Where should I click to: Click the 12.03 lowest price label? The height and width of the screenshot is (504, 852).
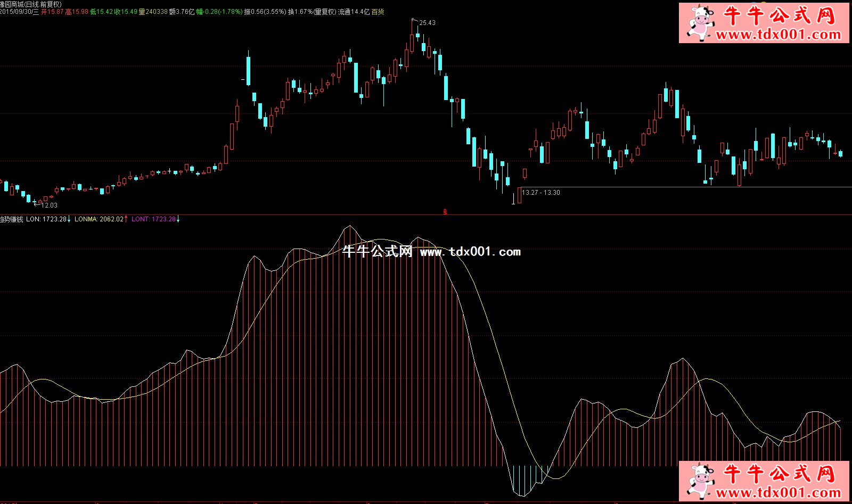pos(50,205)
